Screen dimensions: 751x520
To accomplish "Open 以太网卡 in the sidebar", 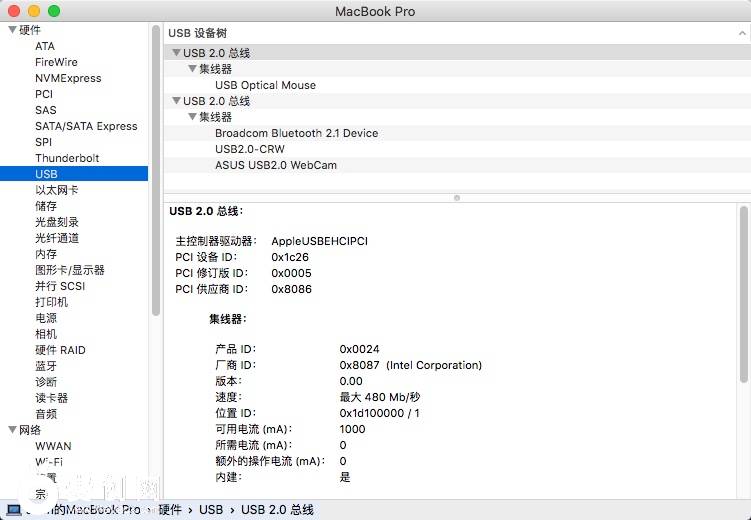I will (57, 190).
